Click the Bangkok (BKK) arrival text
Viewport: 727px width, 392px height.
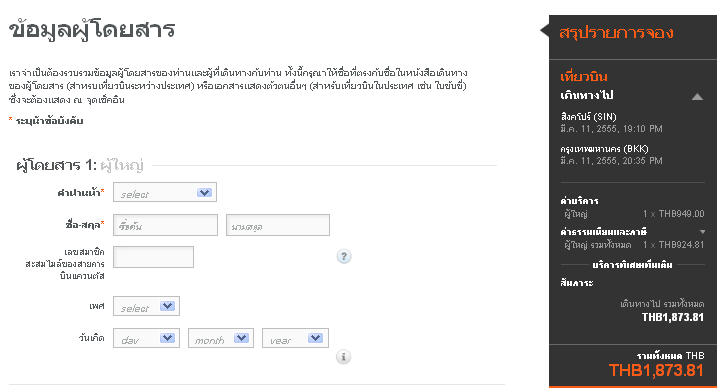coord(604,149)
